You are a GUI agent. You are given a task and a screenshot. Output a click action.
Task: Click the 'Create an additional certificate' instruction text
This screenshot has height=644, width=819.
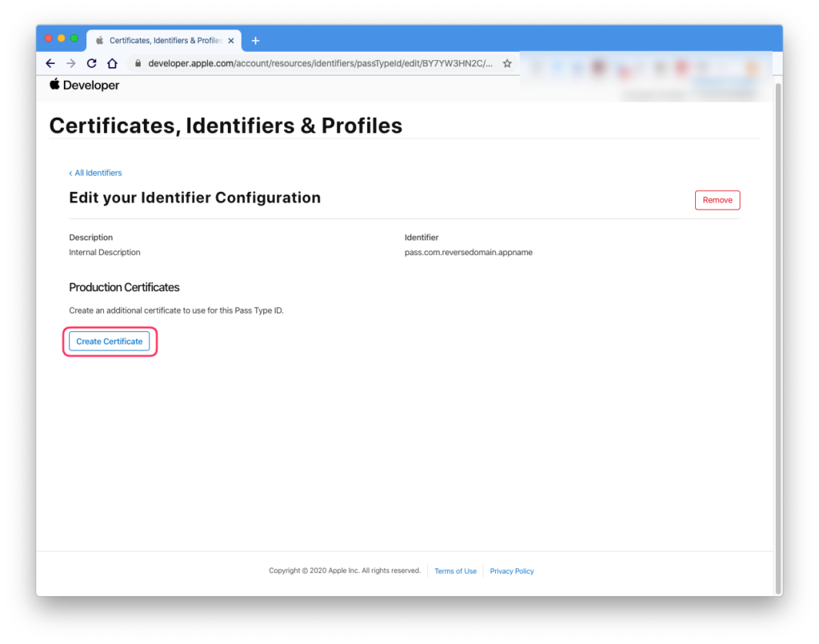[176, 310]
